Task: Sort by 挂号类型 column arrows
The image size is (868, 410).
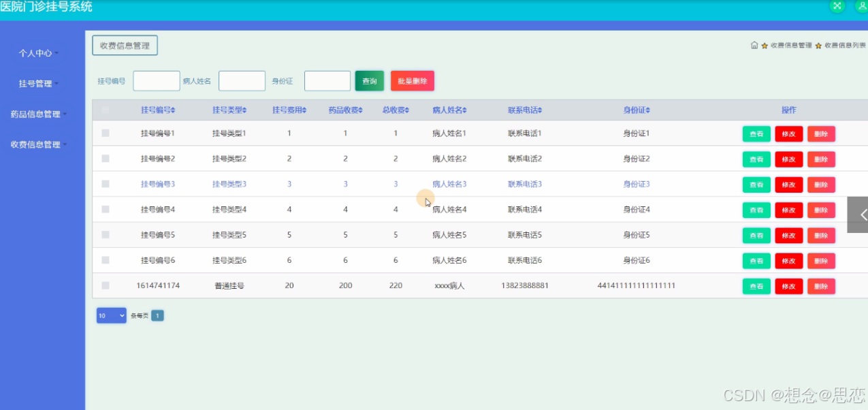Action: 244,110
